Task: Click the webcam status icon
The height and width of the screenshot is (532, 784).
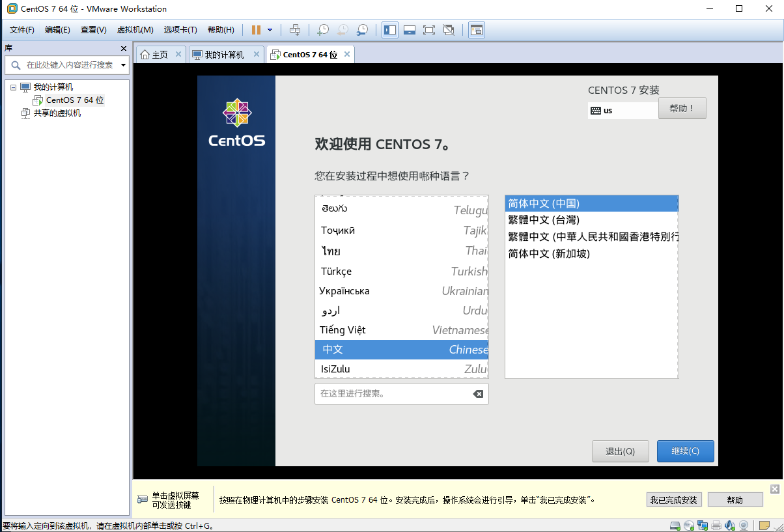Action: [x=743, y=525]
